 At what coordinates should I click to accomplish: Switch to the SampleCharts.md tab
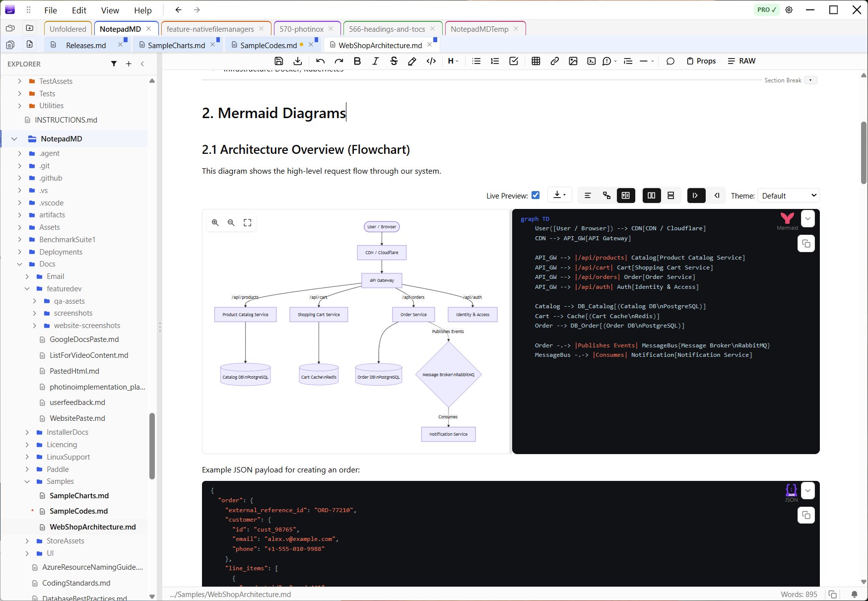coord(176,45)
